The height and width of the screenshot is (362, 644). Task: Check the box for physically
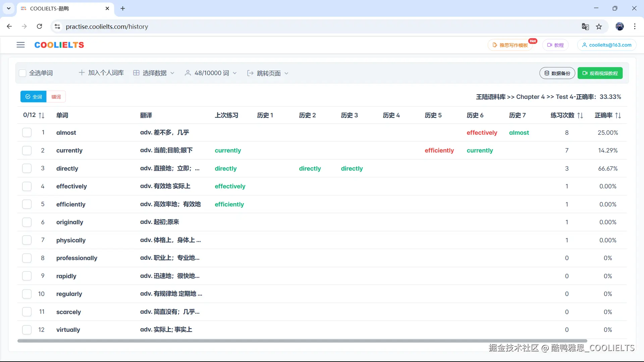(x=27, y=240)
